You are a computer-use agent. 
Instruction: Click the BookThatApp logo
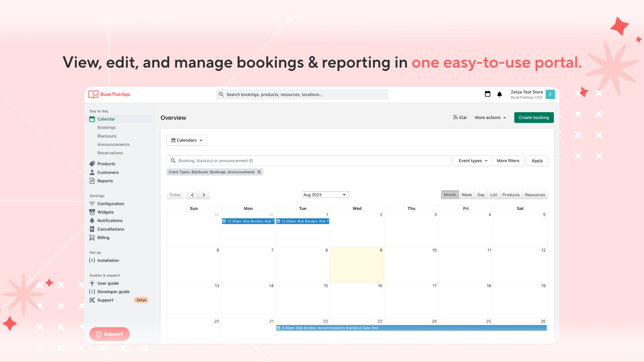pyautogui.click(x=109, y=95)
